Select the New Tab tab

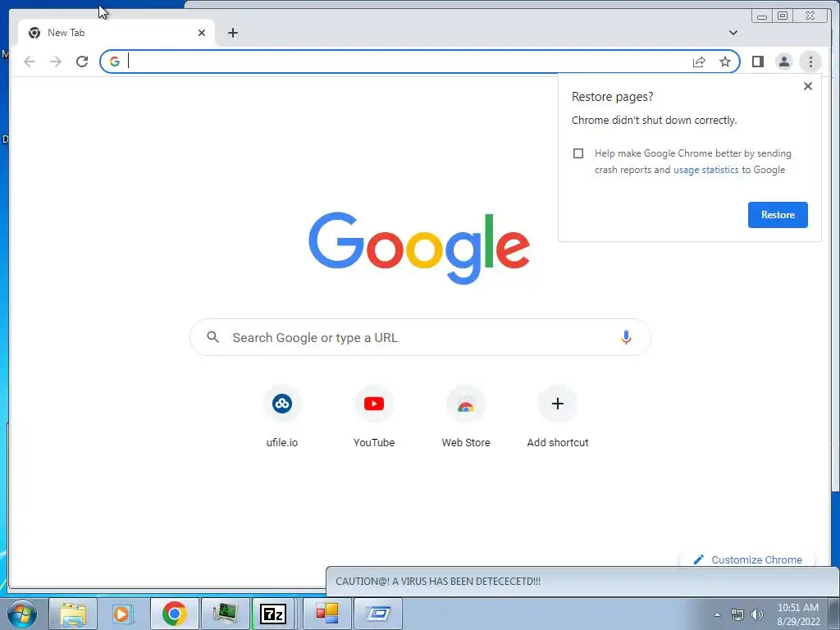[116, 33]
